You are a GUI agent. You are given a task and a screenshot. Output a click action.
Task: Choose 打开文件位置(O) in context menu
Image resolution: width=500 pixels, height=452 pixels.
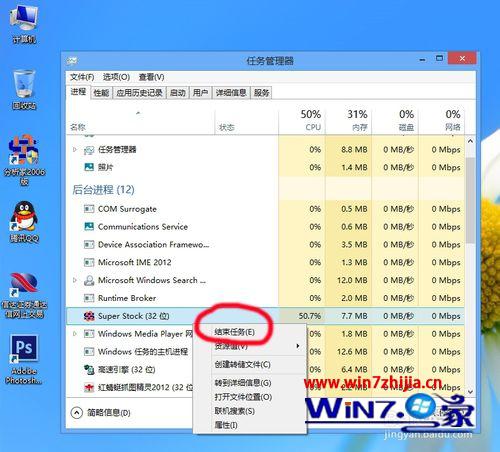[x=243, y=397]
